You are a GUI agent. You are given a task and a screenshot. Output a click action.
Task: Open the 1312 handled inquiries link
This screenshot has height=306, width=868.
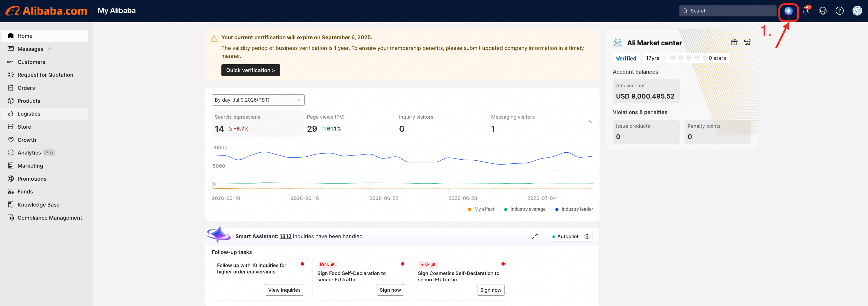[x=285, y=237]
